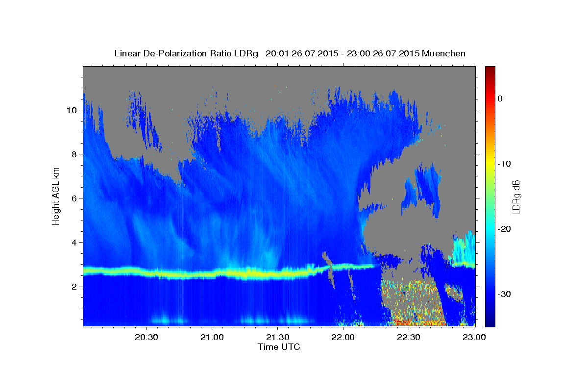Click the yellow melting layer band near 21:15
This screenshot has height=392, width=588.
click(245, 274)
